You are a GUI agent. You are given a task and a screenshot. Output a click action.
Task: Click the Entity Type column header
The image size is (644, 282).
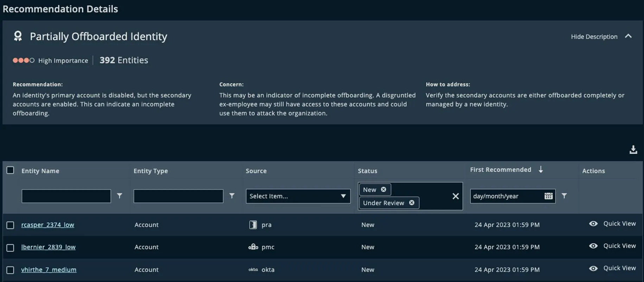click(x=151, y=171)
